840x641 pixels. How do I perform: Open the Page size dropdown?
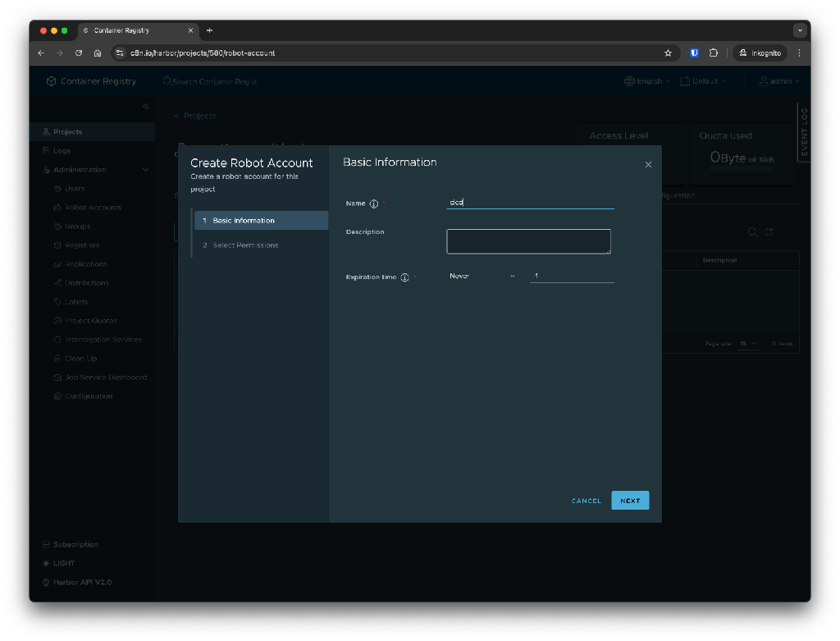[748, 344]
